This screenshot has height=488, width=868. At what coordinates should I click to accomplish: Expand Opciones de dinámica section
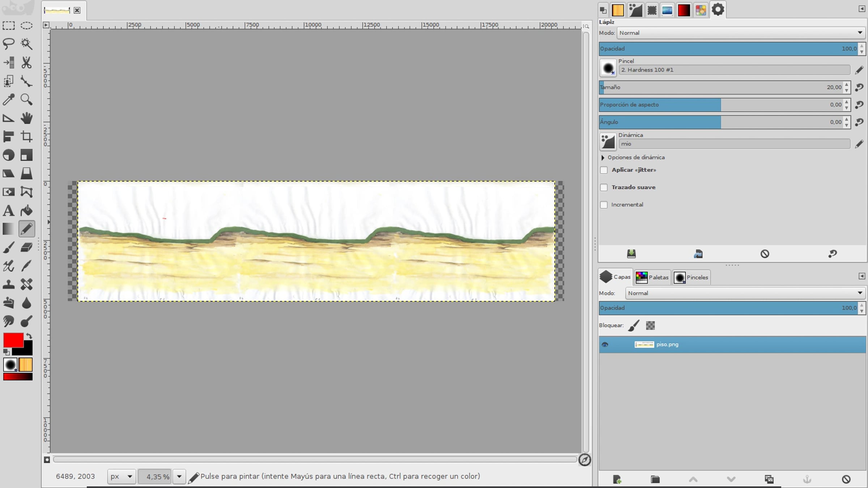tap(603, 157)
